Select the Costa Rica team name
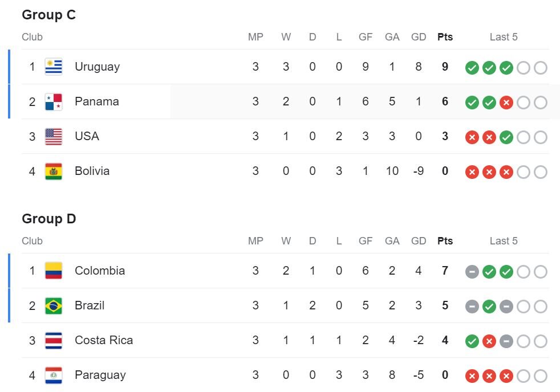This screenshot has width=560, height=392. (x=104, y=340)
